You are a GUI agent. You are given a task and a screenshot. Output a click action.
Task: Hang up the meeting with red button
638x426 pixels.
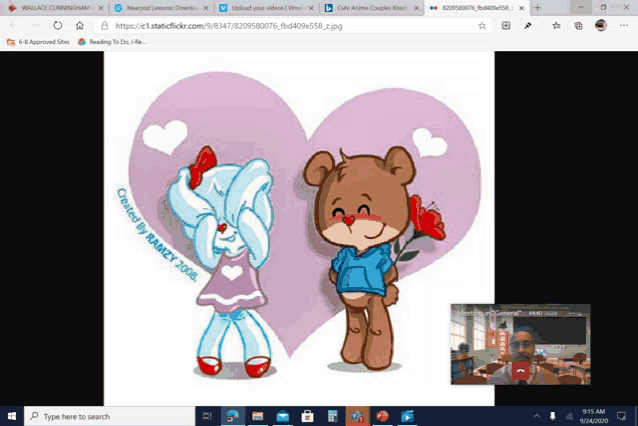(x=520, y=371)
